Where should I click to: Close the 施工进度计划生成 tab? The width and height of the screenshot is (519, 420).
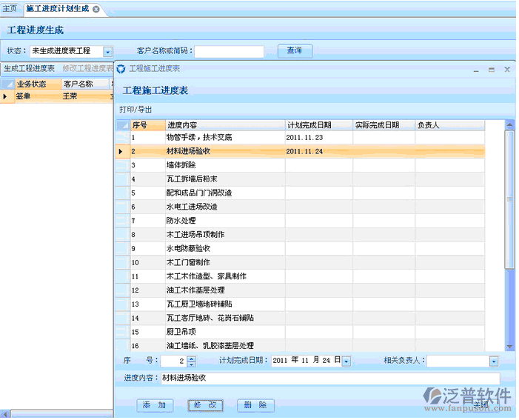click(x=96, y=9)
